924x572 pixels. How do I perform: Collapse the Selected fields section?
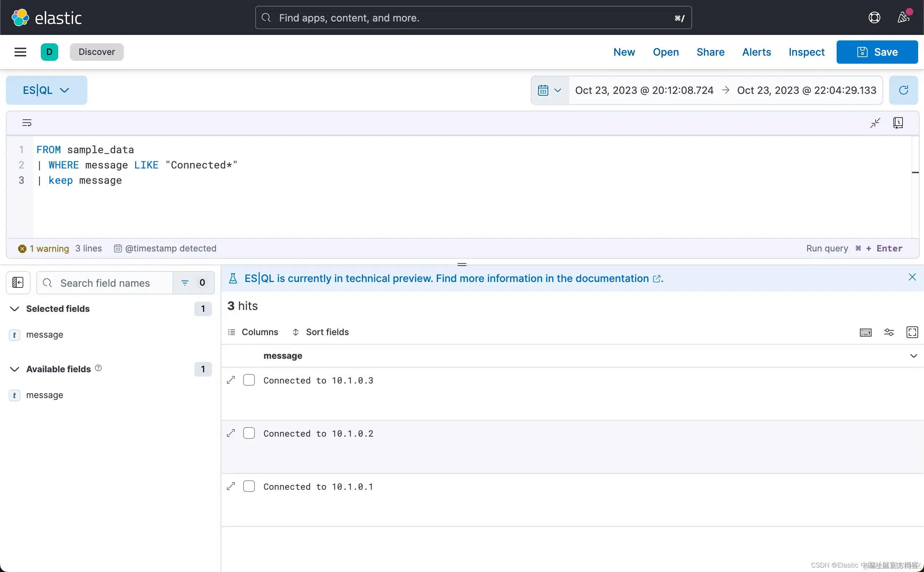[x=15, y=309]
